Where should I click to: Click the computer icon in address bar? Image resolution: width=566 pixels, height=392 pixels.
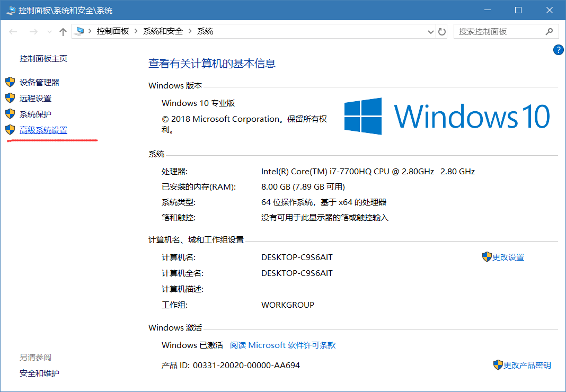pos(80,31)
